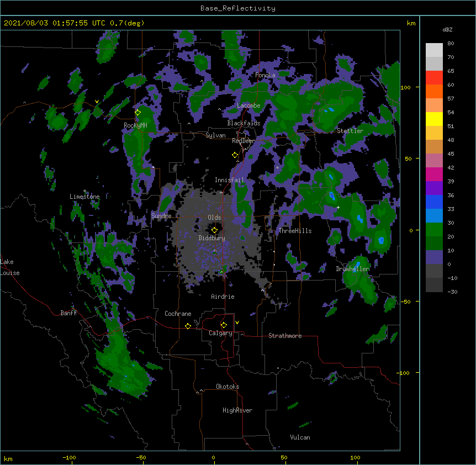Image resolution: width=476 pixels, height=465 pixels.
Task: Click the yellow diamond marker near RockyMH
Action: (x=138, y=112)
